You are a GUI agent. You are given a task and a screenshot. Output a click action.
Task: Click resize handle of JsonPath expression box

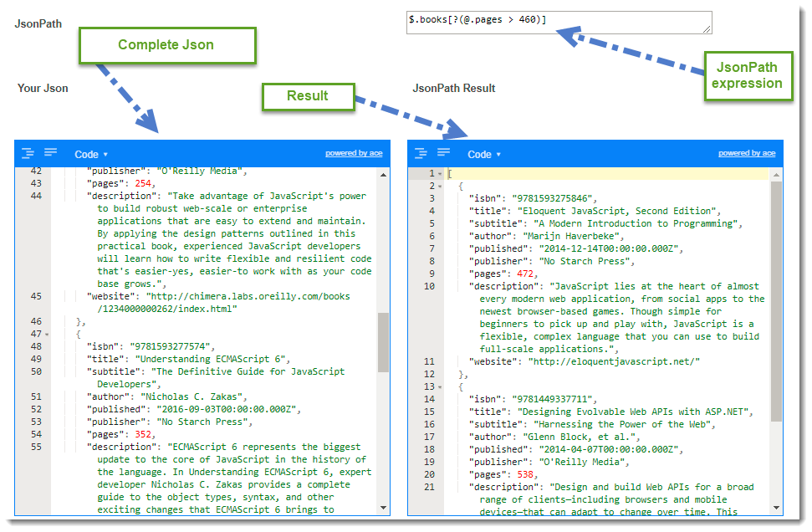click(x=707, y=29)
